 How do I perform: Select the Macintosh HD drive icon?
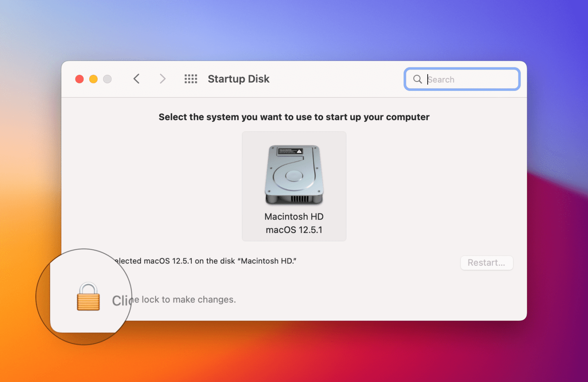pos(294,175)
